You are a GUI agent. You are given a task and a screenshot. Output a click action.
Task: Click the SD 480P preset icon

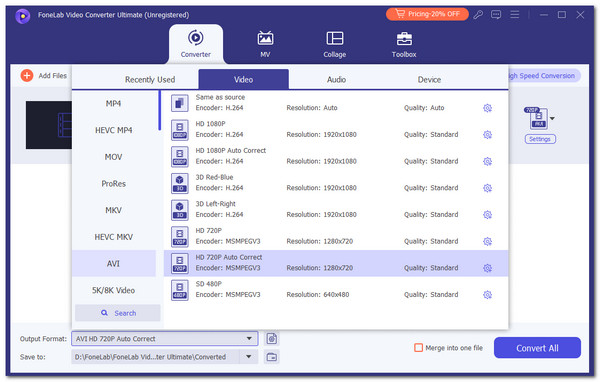(x=179, y=290)
